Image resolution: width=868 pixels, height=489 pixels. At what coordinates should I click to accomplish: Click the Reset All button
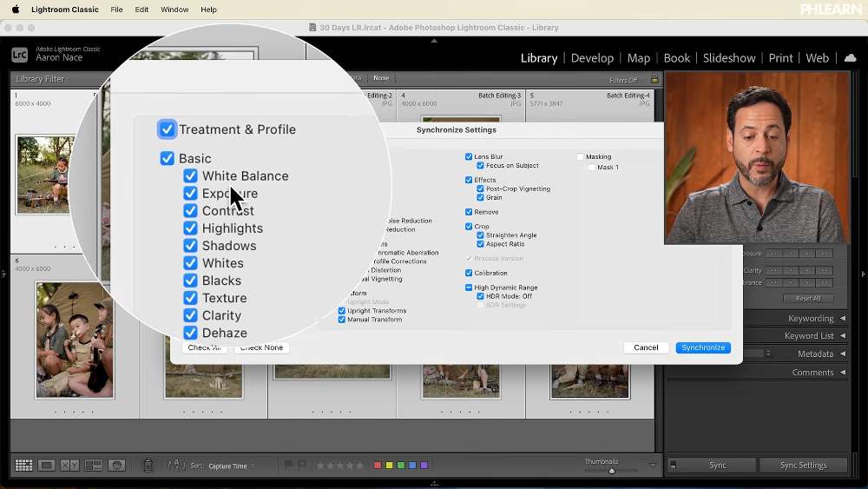pos(808,299)
